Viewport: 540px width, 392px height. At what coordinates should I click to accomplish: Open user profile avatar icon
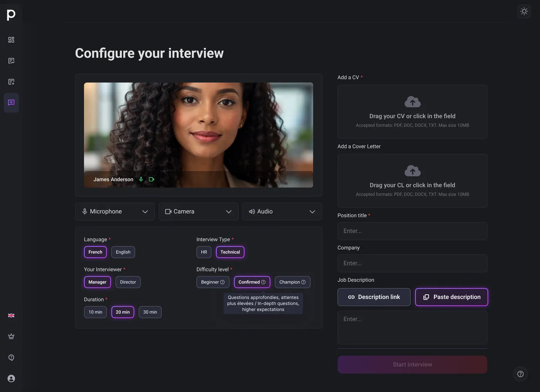[x=11, y=378]
